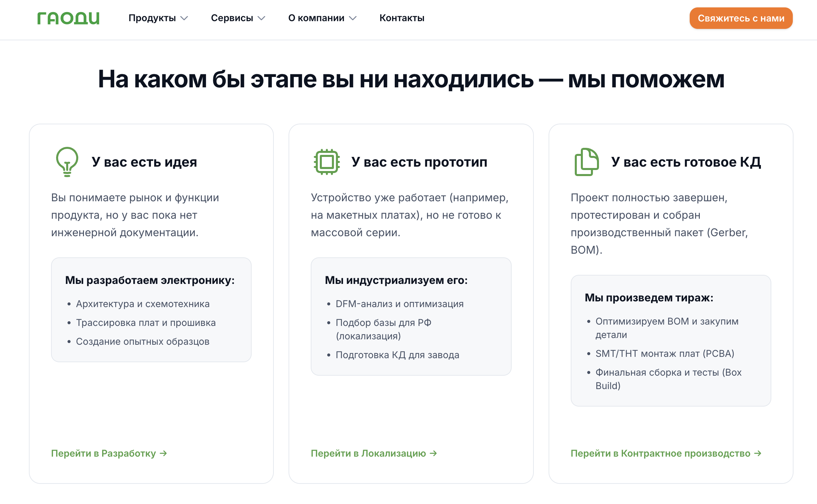The width and height of the screenshot is (817, 504).
Task: Open the Продукты menu
Action: click(152, 18)
